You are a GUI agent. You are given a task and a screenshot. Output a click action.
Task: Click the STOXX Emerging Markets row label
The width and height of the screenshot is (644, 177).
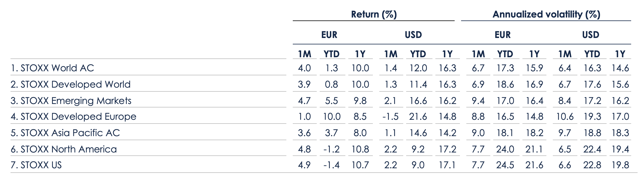click(x=71, y=101)
